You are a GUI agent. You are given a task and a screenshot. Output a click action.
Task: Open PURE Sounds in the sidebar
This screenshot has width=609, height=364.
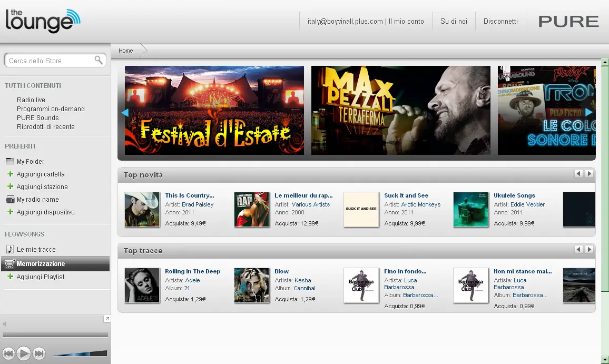pos(38,117)
